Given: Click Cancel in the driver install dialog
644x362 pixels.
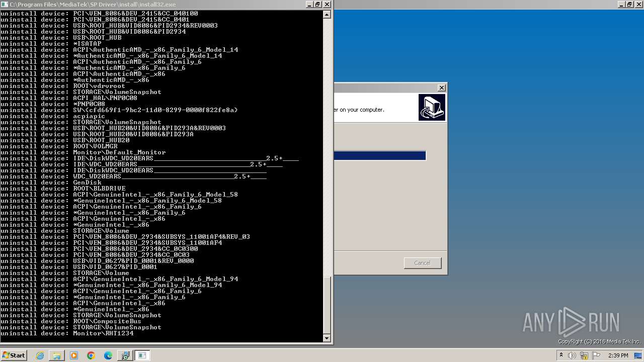Looking at the screenshot, I should point(423,263).
